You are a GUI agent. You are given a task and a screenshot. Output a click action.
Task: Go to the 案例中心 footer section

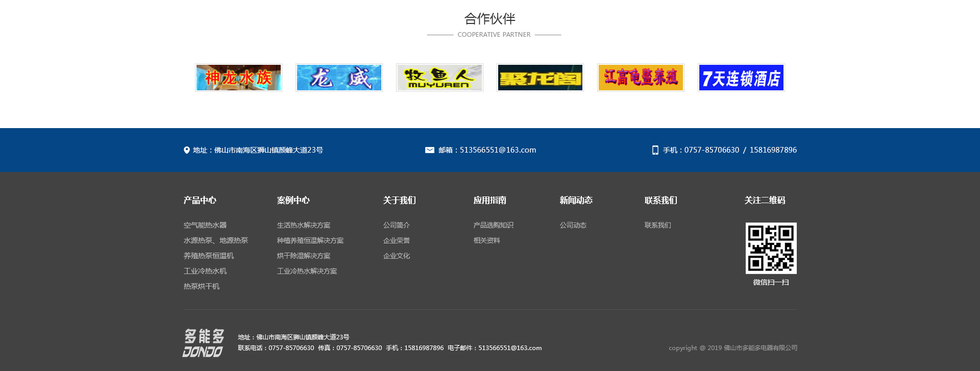coord(293,200)
